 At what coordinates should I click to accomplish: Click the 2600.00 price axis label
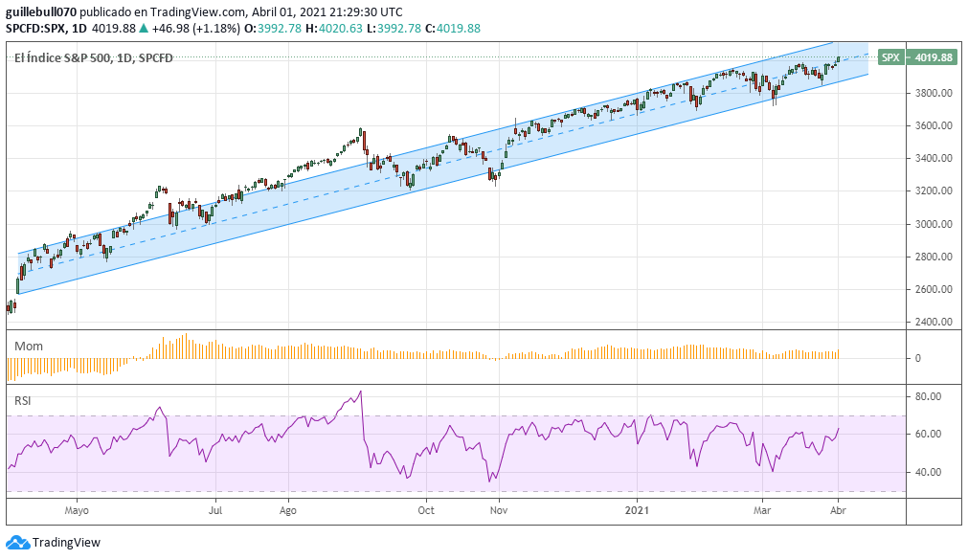point(934,289)
